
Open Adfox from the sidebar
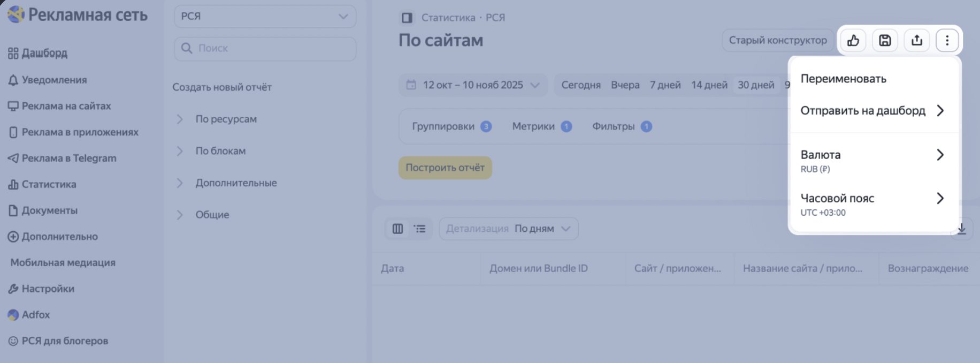coord(35,315)
